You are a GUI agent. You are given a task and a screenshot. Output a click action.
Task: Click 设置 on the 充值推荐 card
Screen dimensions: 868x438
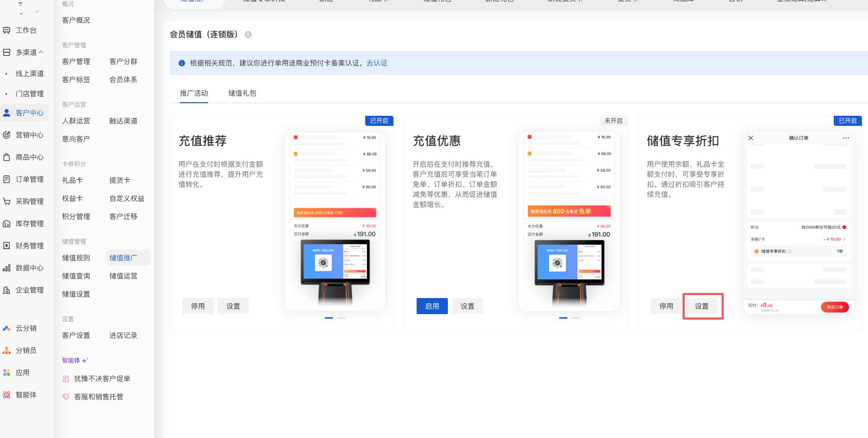(233, 306)
